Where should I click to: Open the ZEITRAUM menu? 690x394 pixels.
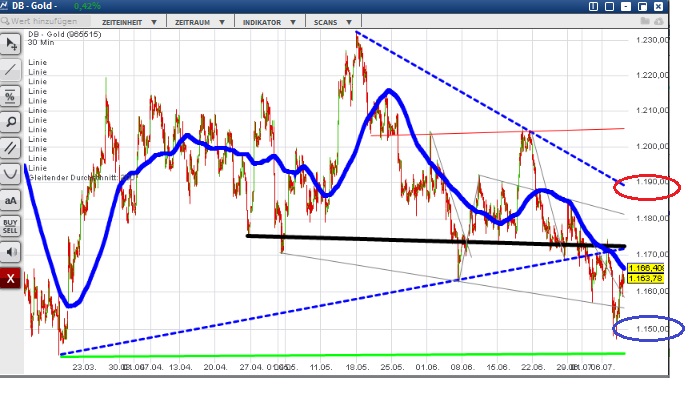click(x=192, y=22)
